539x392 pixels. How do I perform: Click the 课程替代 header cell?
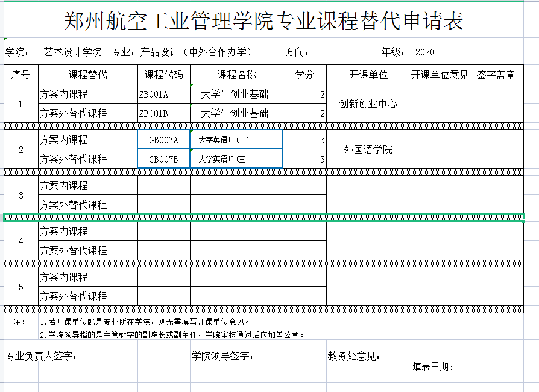(88, 75)
